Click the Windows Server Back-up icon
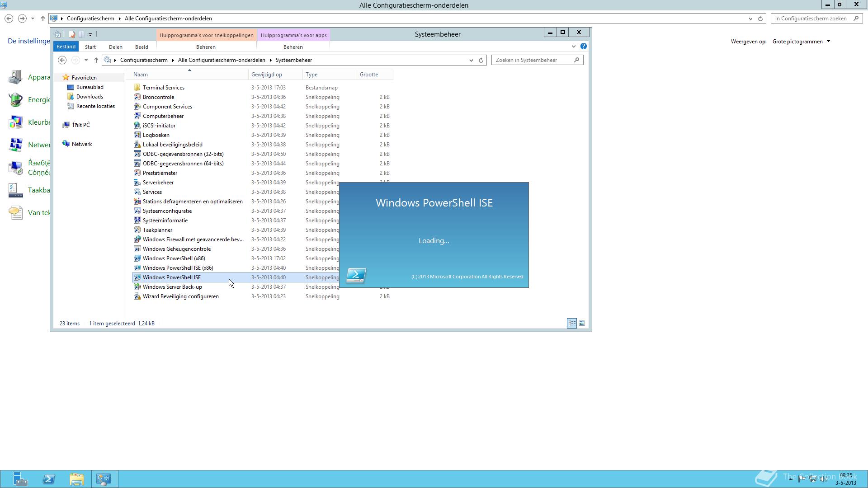 click(137, 287)
